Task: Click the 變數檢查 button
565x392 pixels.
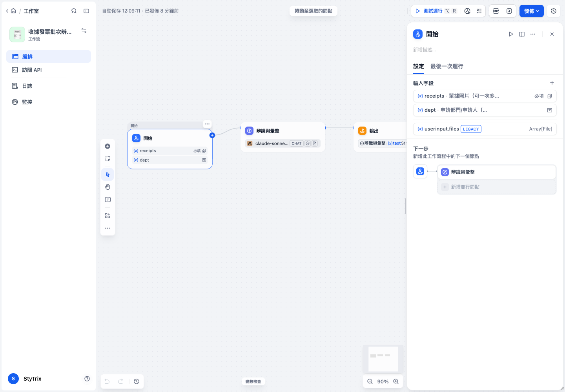Action: pos(253,381)
